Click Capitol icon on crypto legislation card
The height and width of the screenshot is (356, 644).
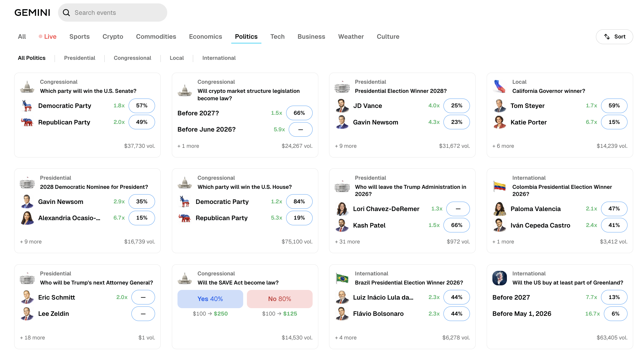coord(185,90)
